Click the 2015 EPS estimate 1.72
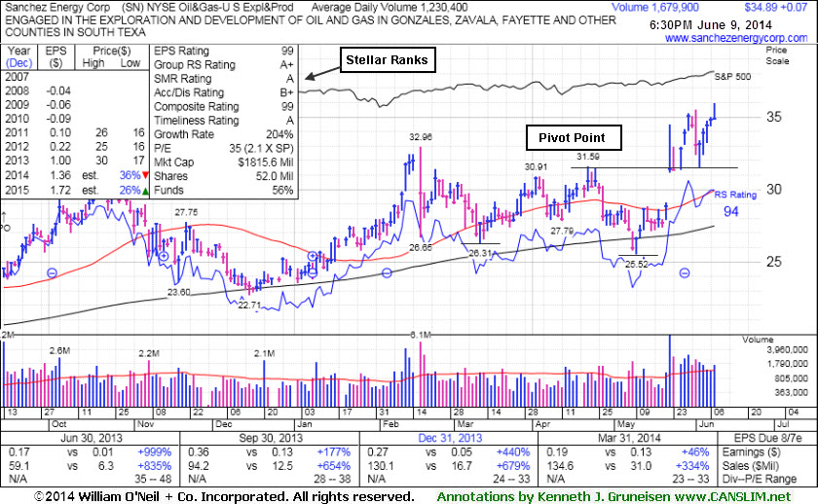Viewport: 818px width, 504px height. [60, 191]
